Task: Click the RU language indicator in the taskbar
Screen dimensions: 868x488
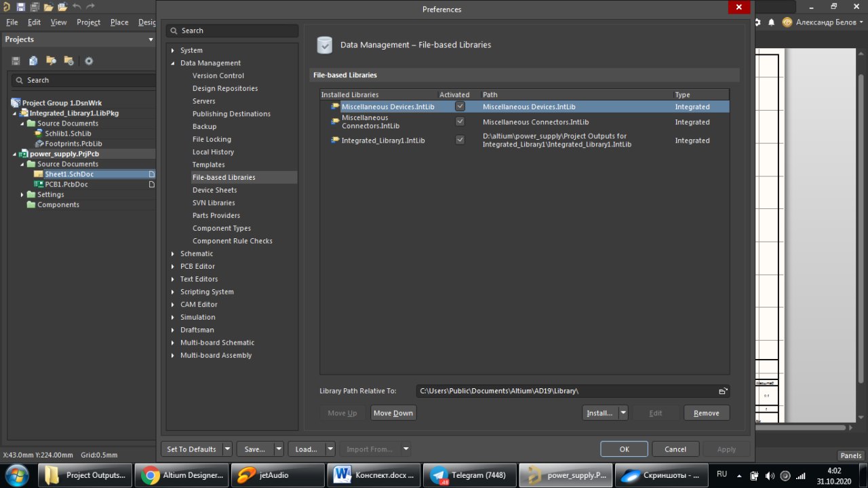Action: coord(722,474)
